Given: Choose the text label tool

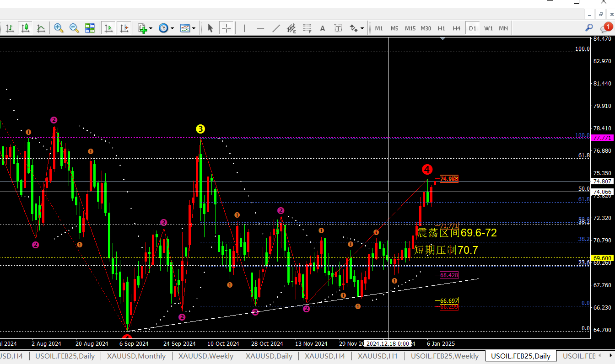Looking at the screenshot, I should tap(338, 28).
